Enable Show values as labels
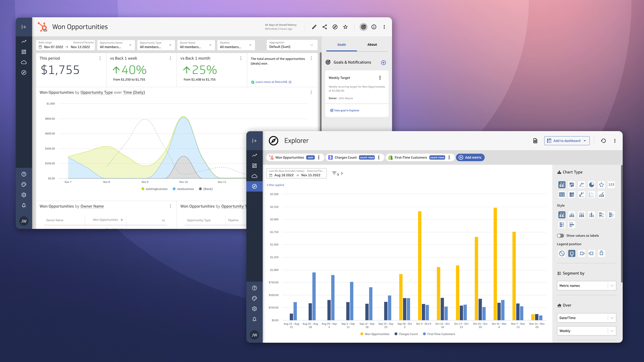 coord(561,236)
